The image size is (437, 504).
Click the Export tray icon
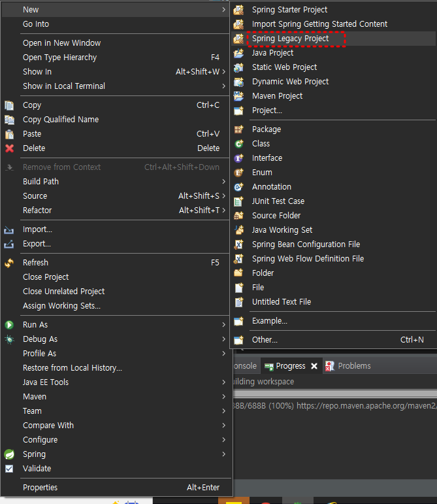pos(9,244)
